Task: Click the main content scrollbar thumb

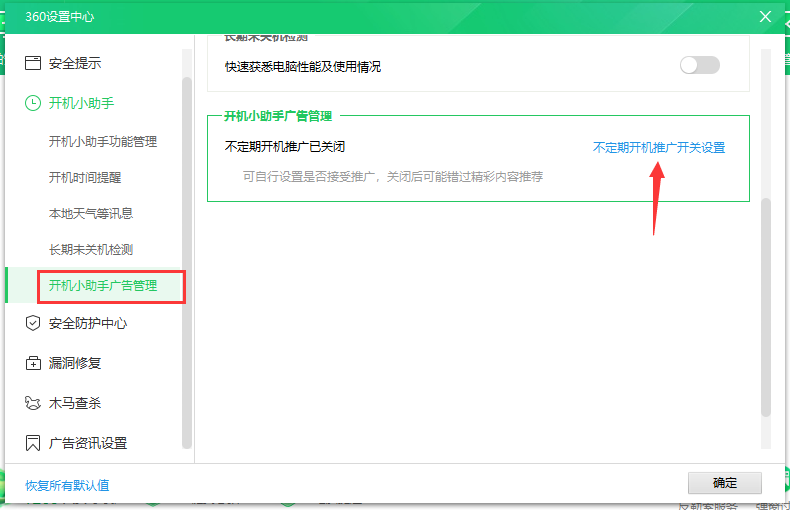Action: 766,307
